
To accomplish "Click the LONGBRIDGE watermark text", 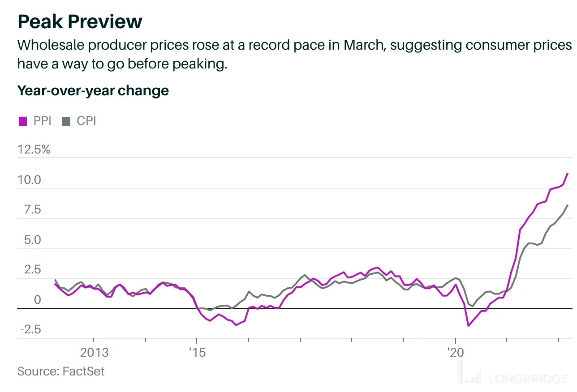I will coord(528,379).
